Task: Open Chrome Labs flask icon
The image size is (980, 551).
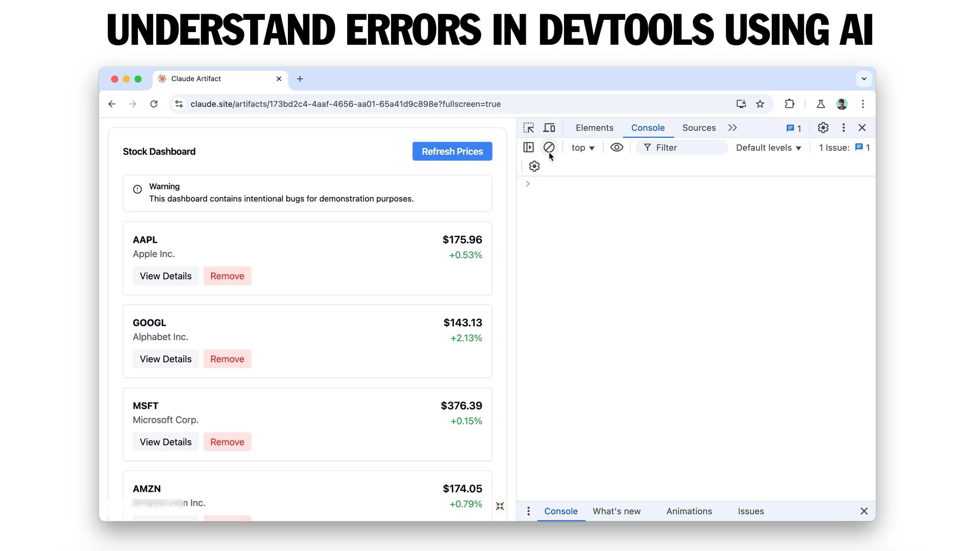Action: pyautogui.click(x=821, y=104)
